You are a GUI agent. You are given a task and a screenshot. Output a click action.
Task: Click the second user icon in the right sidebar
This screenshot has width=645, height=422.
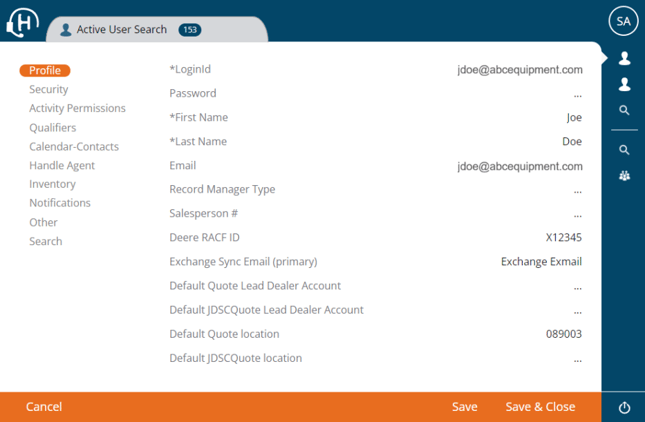624,85
